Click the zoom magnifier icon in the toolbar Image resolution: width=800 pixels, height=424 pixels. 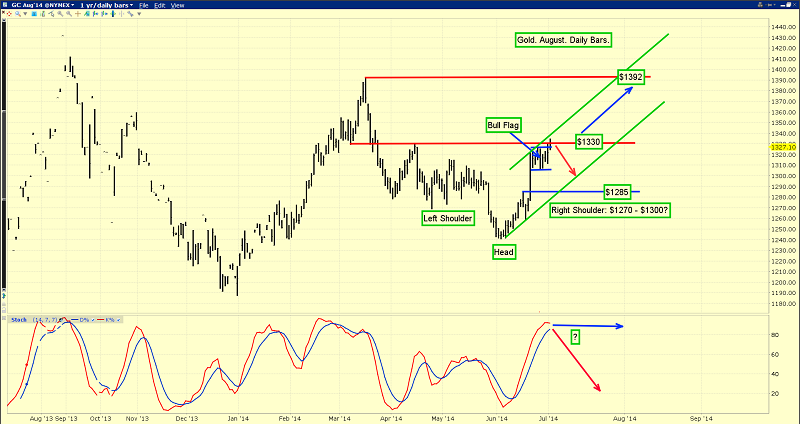pos(17,14)
